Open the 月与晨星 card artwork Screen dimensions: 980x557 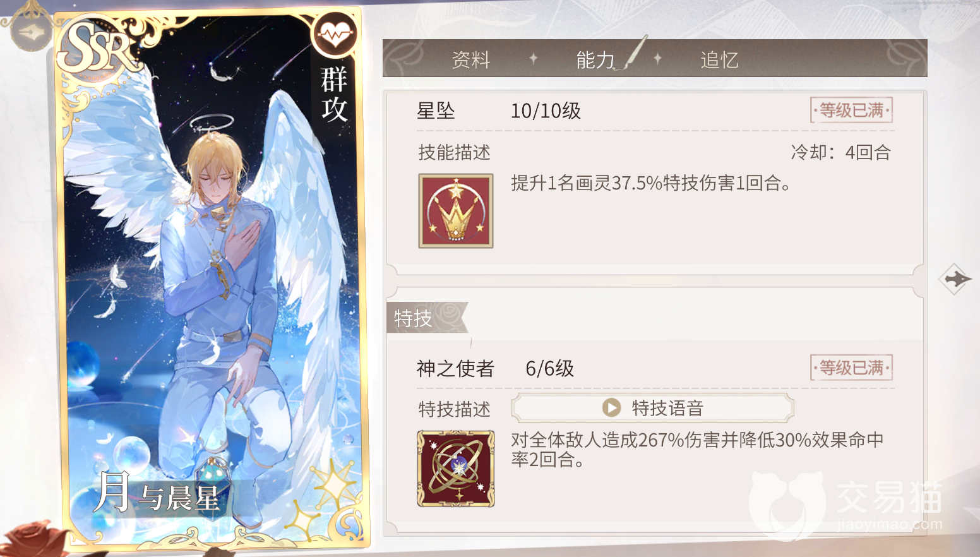pyautogui.click(x=212, y=278)
